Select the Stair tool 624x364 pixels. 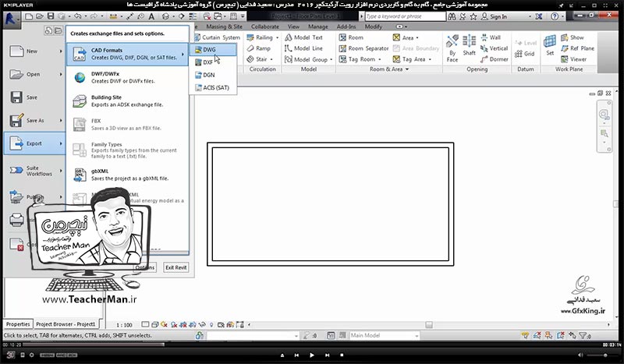tap(257, 59)
